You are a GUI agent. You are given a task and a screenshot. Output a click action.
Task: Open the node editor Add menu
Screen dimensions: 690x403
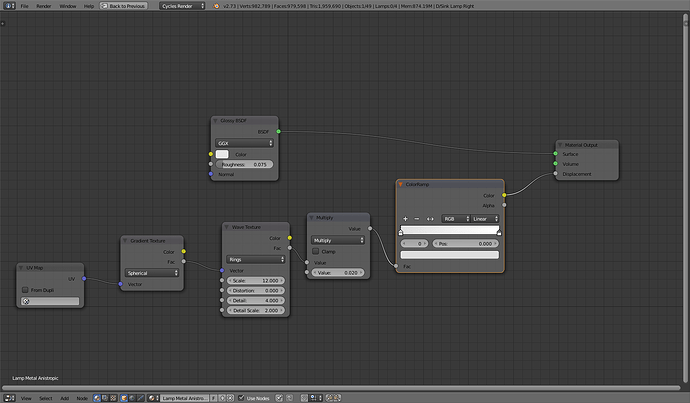pyautogui.click(x=64, y=398)
